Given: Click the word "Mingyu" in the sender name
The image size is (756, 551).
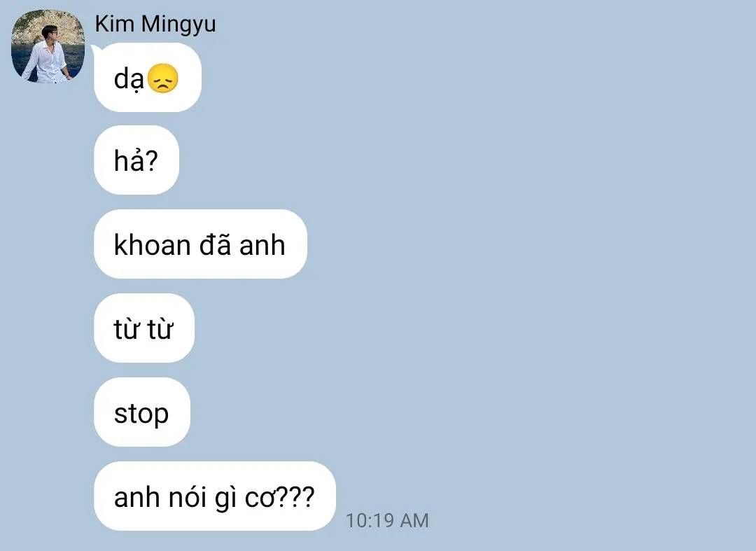Looking at the screenshot, I should pyautogui.click(x=178, y=25).
